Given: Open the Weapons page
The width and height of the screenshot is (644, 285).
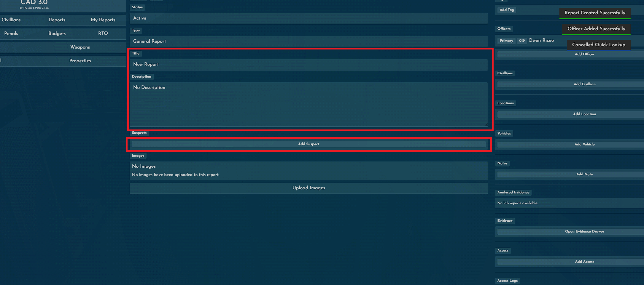Looking at the screenshot, I should tap(80, 47).
